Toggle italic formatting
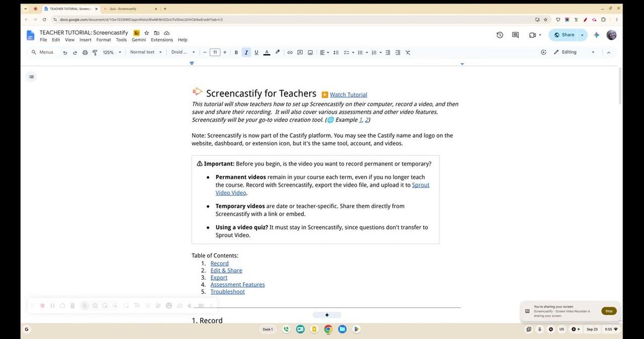Screen dimensions: 644x339 (246, 53)
